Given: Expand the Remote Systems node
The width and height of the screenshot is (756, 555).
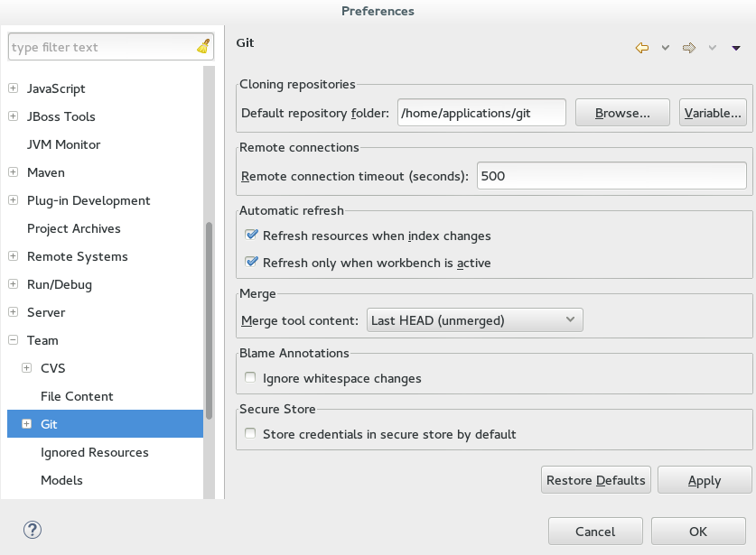Looking at the screenshot, I should (x=14, y=255).
